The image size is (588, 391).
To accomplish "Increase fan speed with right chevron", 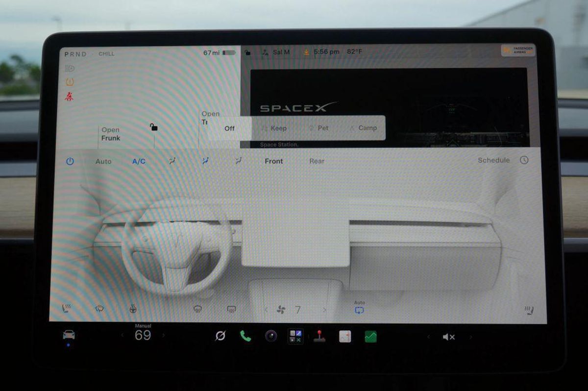I will (324, 310).
